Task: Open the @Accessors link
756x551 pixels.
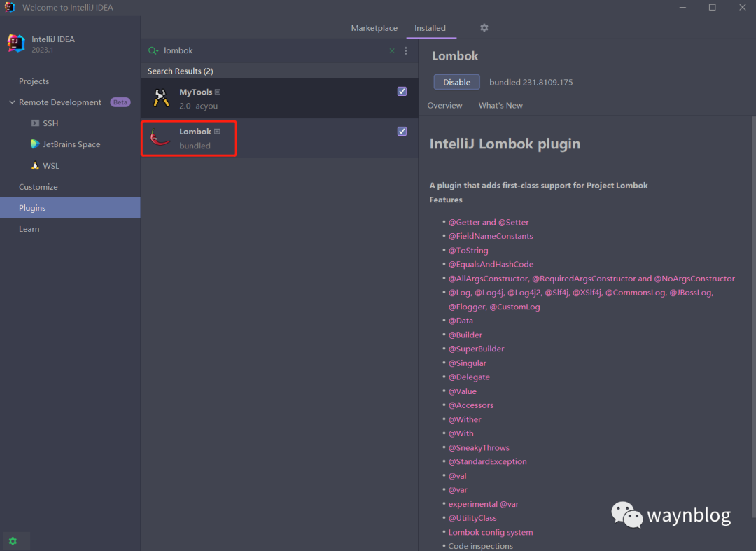Action: (471, 405)
